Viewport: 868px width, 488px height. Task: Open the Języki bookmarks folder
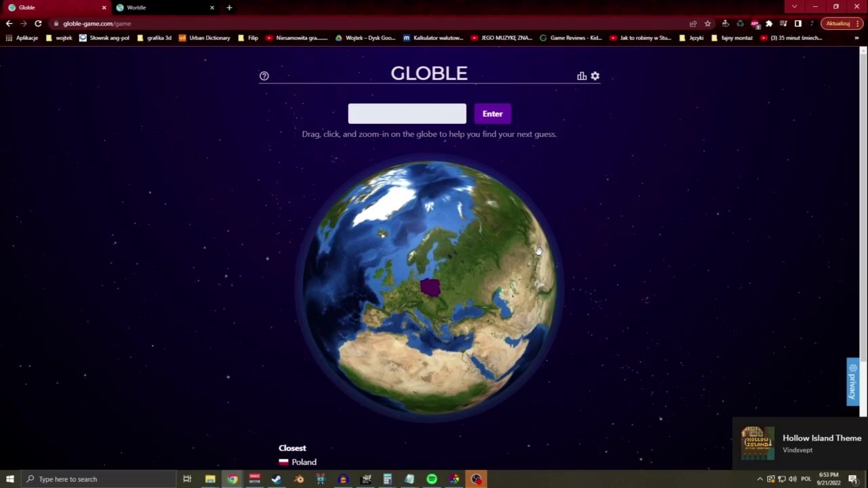coord(692,38)
